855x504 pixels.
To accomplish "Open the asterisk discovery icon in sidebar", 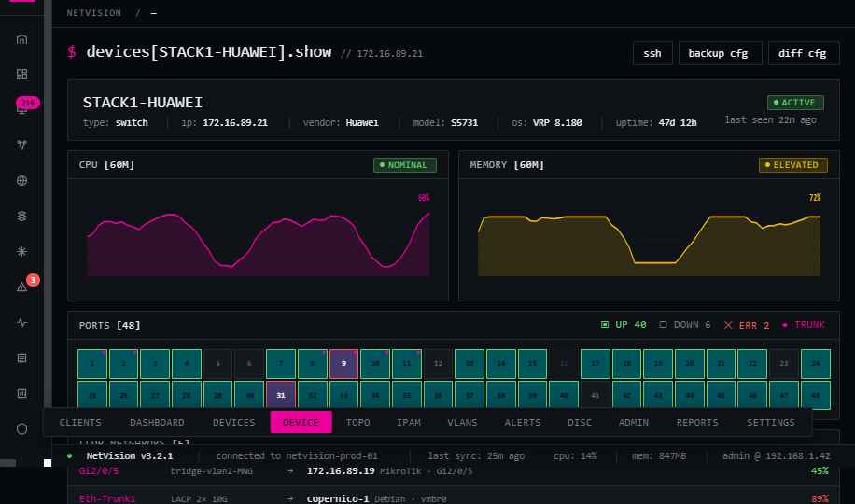I will coord(21,251).
